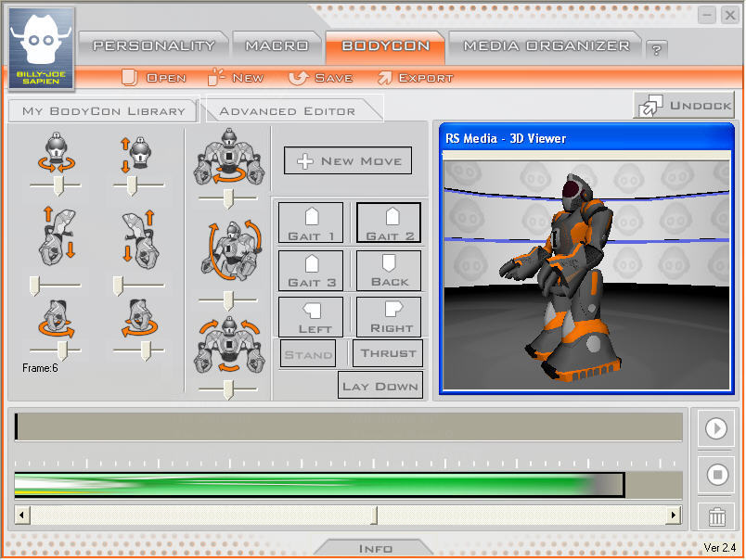Switch to My BodyCon Library tab
Image resolution: width=746 pixels, height=560 pixels.
pos(103,111)
